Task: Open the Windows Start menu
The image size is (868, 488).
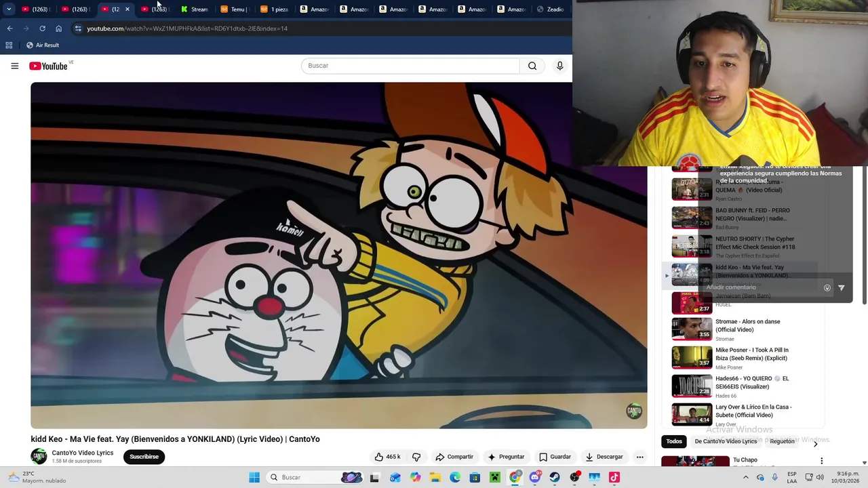Action: [254, 477]
